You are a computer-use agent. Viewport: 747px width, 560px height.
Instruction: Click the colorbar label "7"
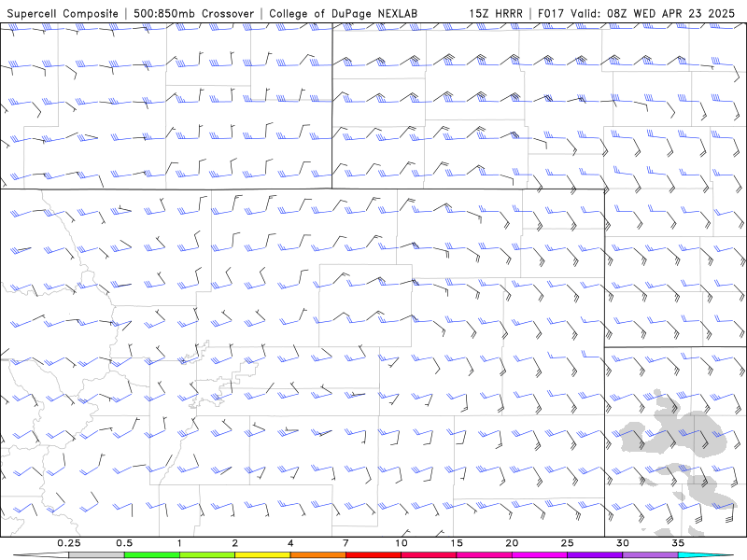(345, 543)
